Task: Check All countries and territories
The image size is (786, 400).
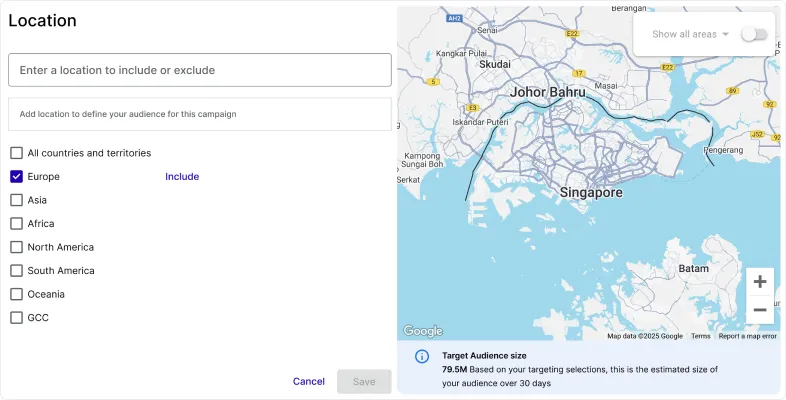Action: tap(17, 153)
